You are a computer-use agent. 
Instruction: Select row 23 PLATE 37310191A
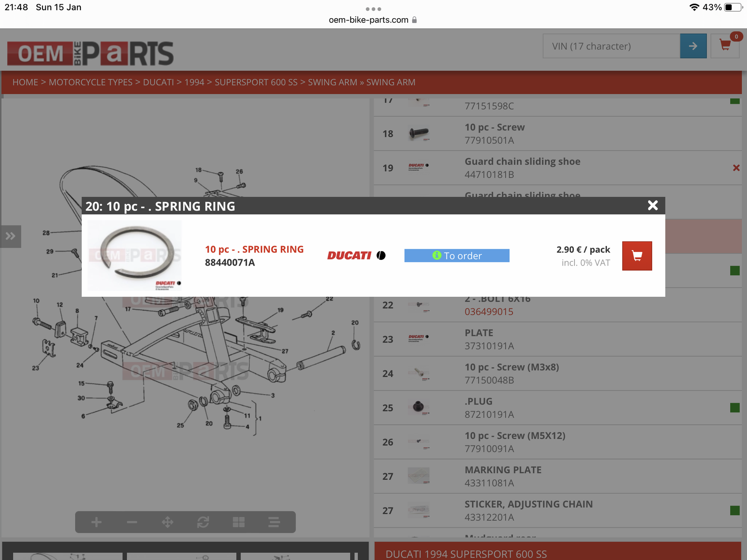[x=557, y=339]
